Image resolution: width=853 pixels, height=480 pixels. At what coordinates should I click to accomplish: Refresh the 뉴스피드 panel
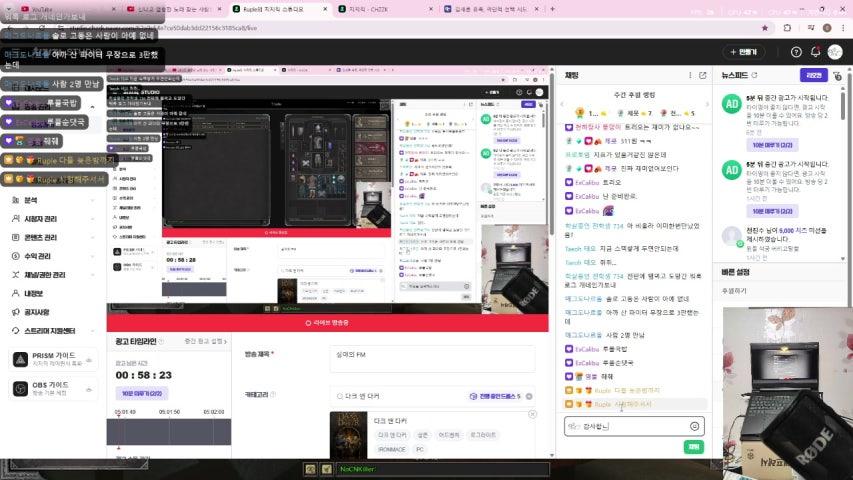[x=755, y=75]
